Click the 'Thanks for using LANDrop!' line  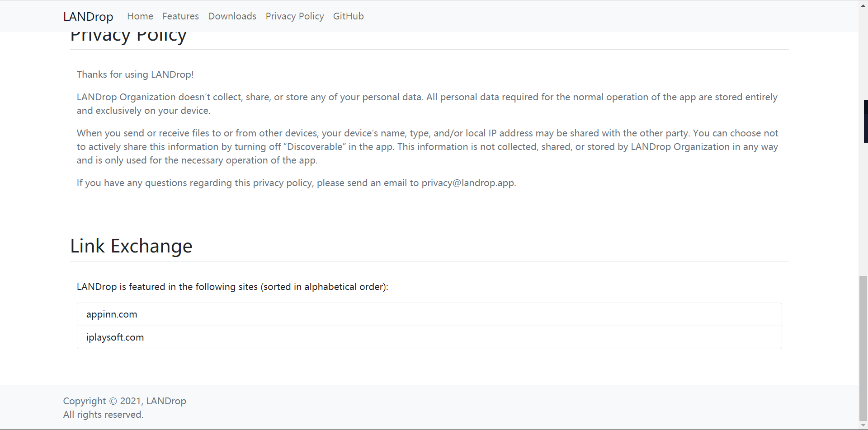click(135, 75)
